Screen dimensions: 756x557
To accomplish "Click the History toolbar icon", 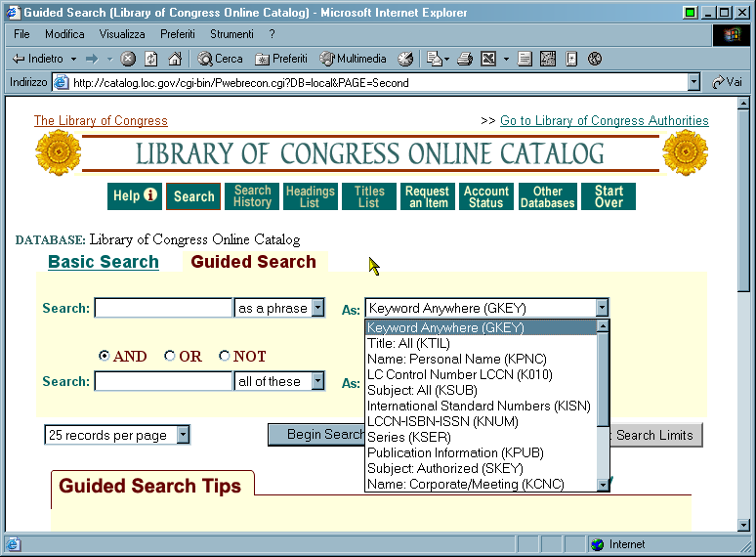I will coord(405,59).
